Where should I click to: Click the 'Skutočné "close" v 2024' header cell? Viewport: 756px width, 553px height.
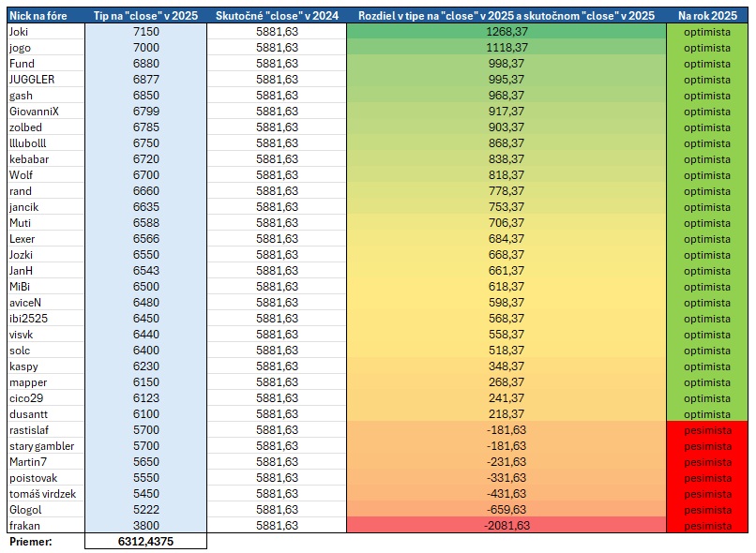tap(276, 16)
